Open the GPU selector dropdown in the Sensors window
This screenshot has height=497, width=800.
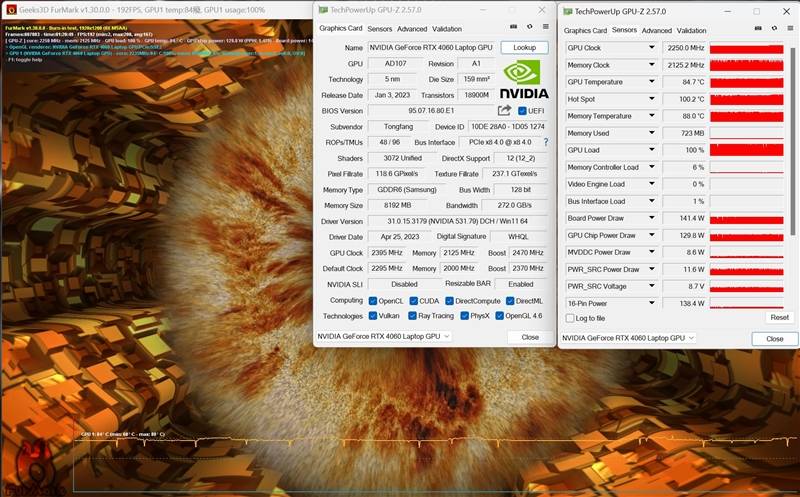click(627, 338)
